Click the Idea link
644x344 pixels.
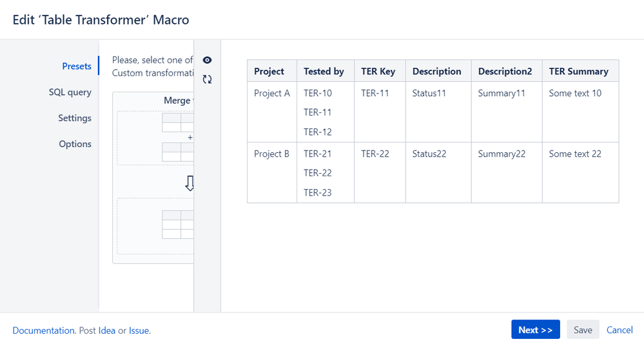tap(107, 330)
